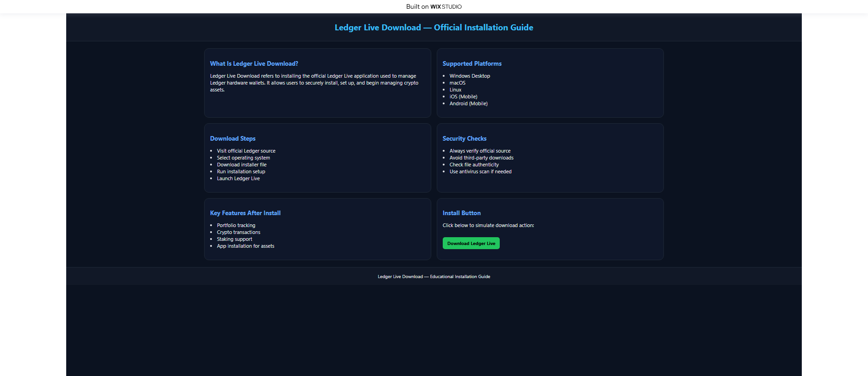Click the Install Button heading
868x376 pixels.
click(462, 213)
